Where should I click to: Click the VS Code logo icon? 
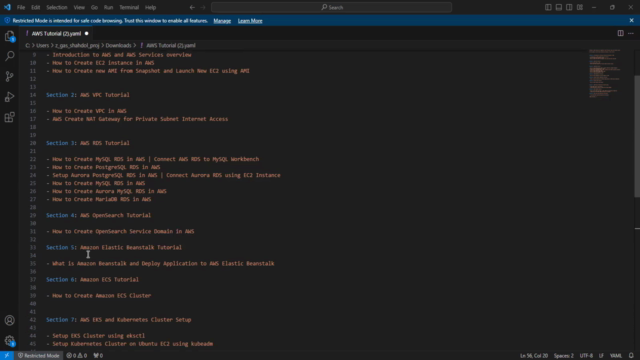pyautogui.click(x=7, y=7)
